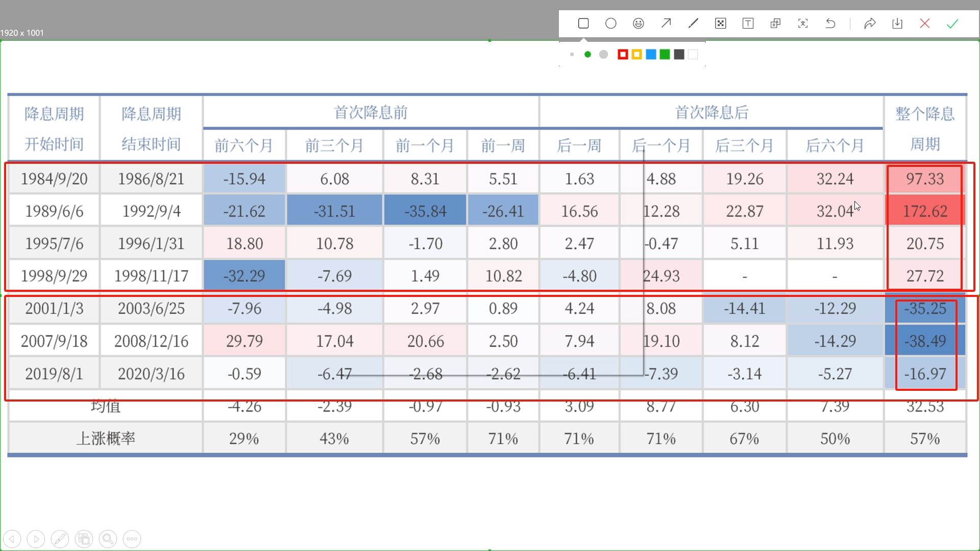Save screenshot with download icon
Viewport: 980px width, 551px height.
(897, 23)
